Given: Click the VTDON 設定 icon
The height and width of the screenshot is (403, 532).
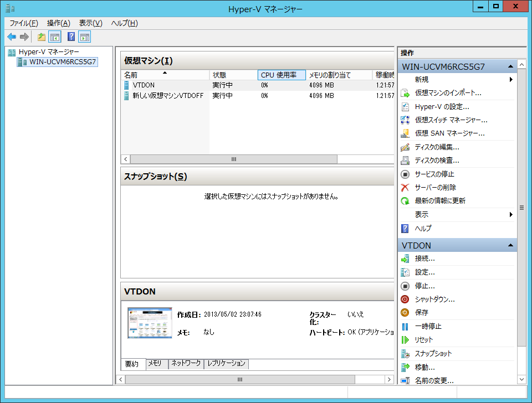Looking at the screenshot, I should (x=405, y=272).
